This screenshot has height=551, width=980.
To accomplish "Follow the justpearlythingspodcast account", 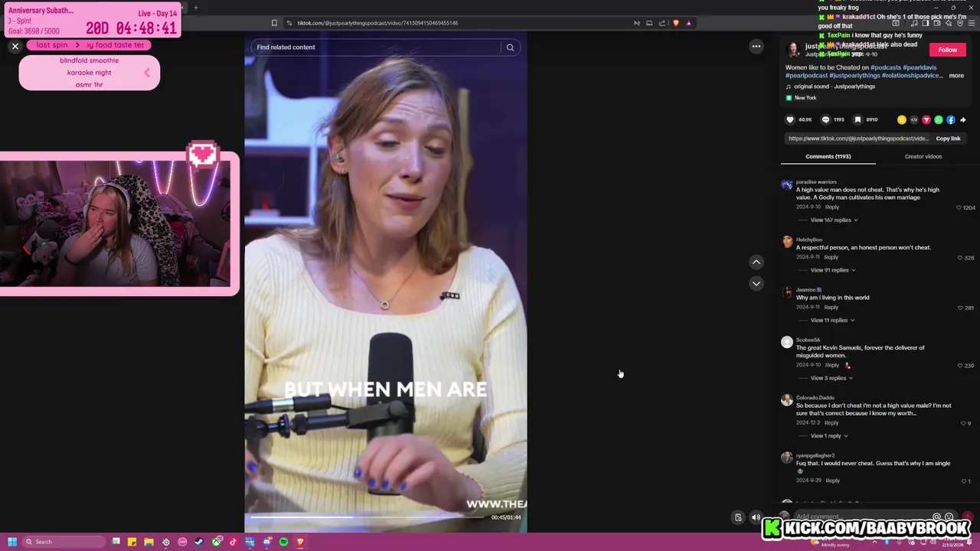I will coord(947,50).
